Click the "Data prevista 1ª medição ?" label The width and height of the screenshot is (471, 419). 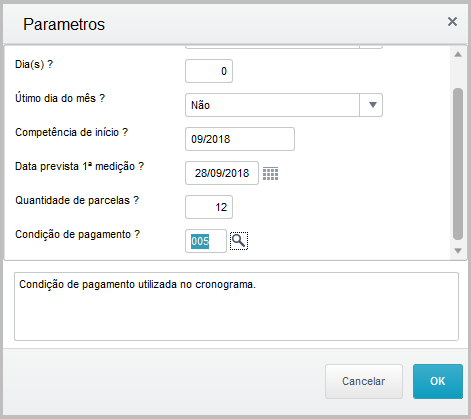coord(79,166)
